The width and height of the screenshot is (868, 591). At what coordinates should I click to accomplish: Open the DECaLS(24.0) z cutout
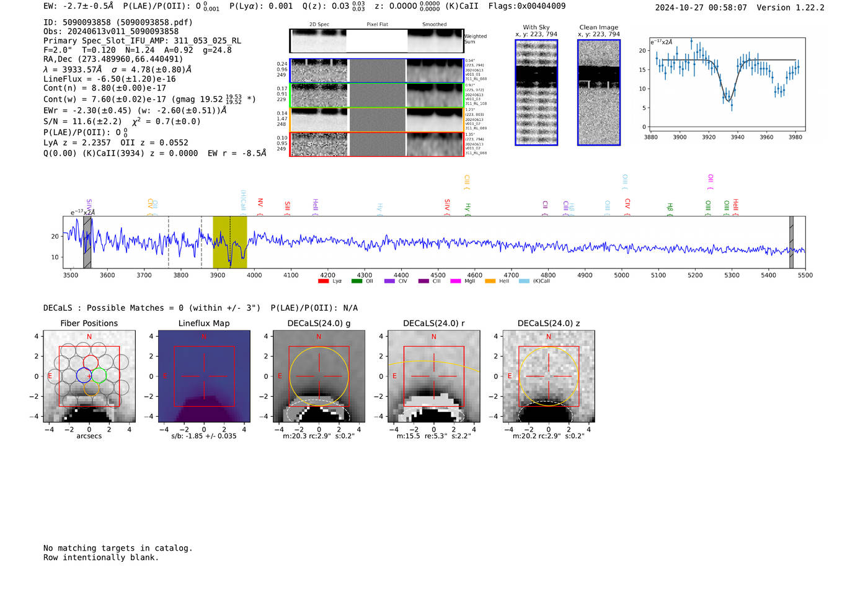click(549, 376)
